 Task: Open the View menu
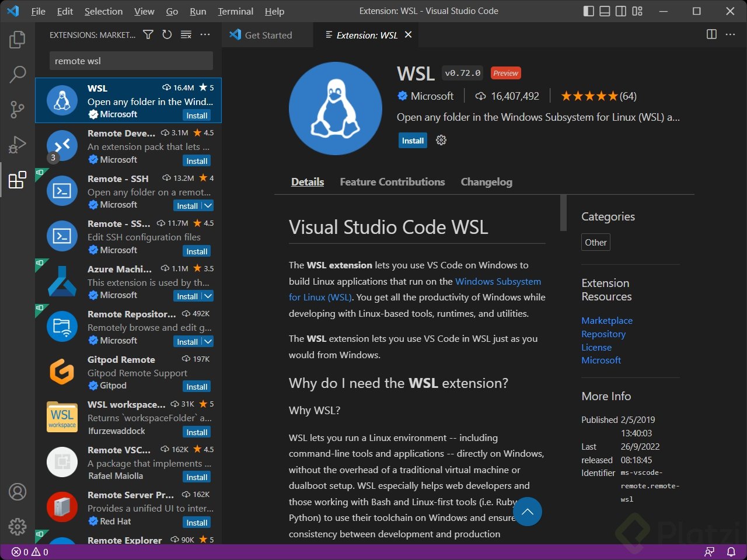point(144,11)
